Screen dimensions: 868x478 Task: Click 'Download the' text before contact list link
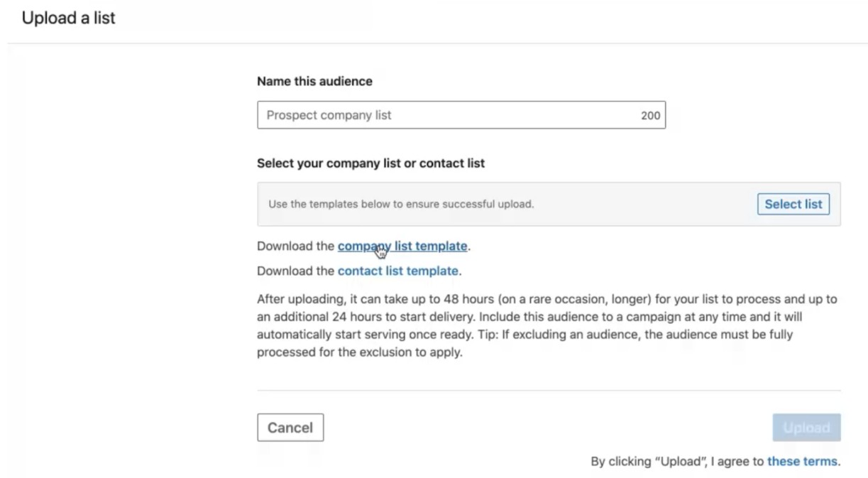pyautogui.click(x=295, y=271)
